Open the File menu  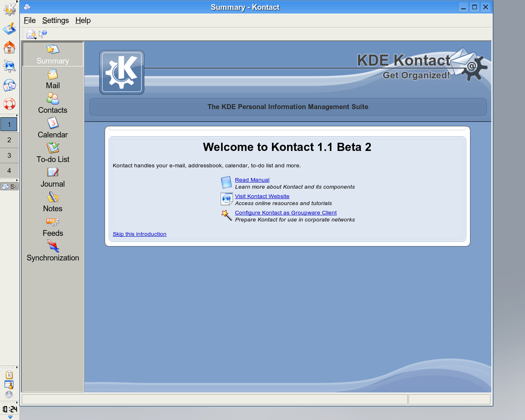click(x=30, y=21)
